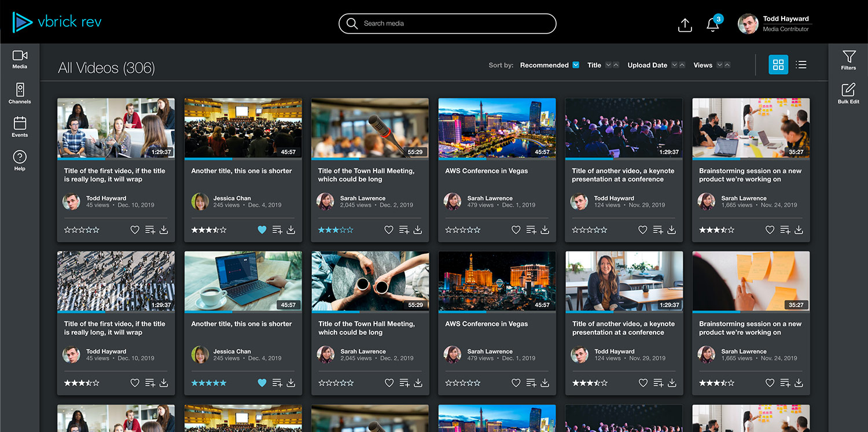868x432 pixels.
Task: Add orange sticky notes video to playlist
Action: (785, 383)
